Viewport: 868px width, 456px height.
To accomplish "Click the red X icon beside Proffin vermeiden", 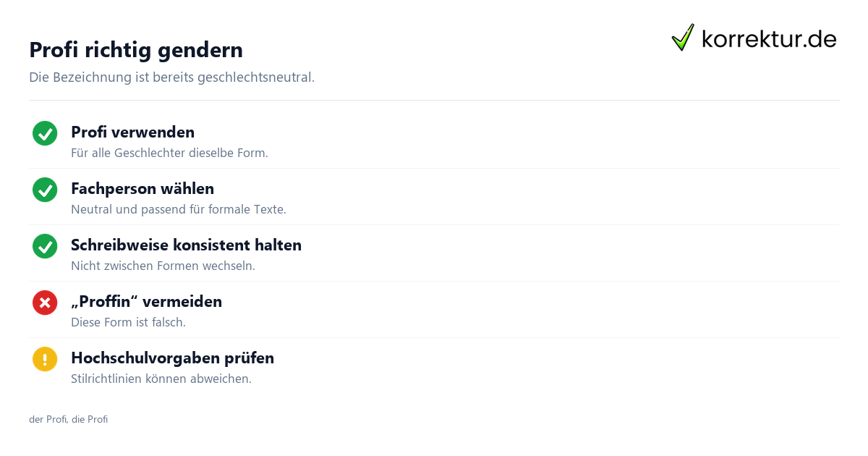I will (45, 303).
